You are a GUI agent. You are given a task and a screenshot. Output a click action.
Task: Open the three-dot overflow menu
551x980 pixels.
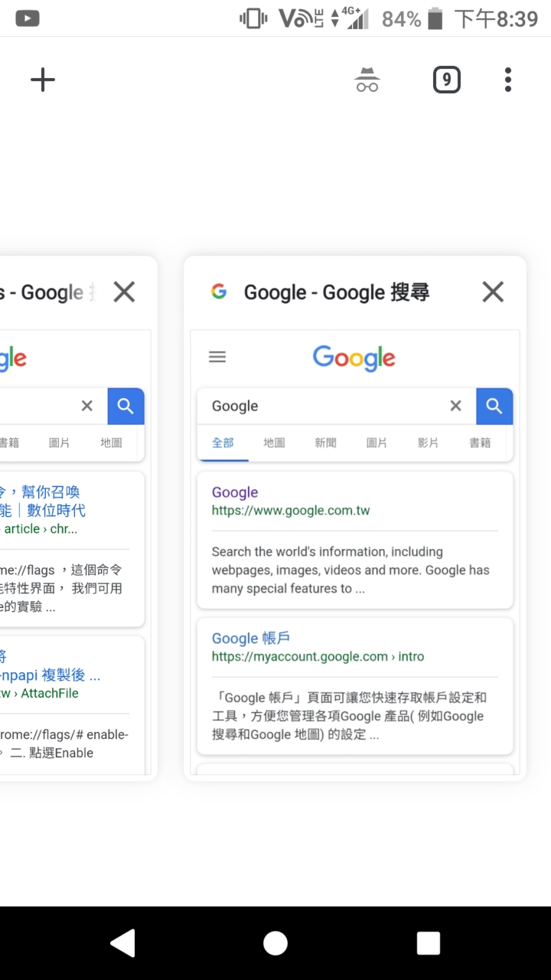pyautogui.click(x=508, y=80)
